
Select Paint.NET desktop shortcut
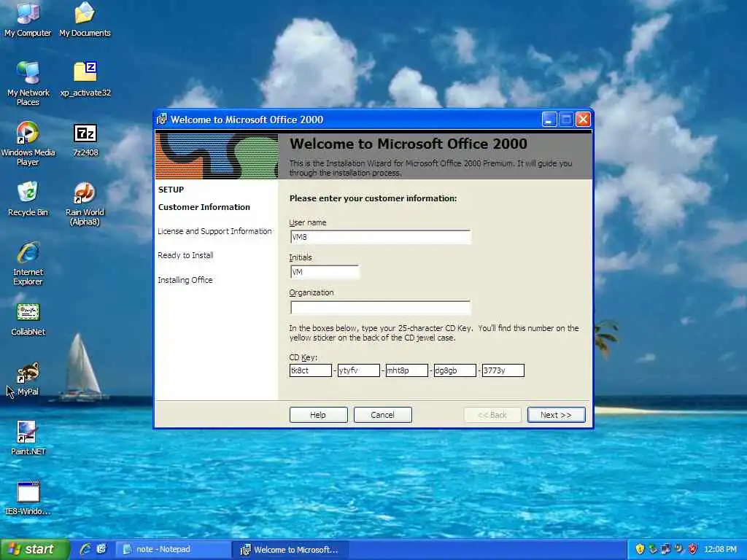click(28, 438)
